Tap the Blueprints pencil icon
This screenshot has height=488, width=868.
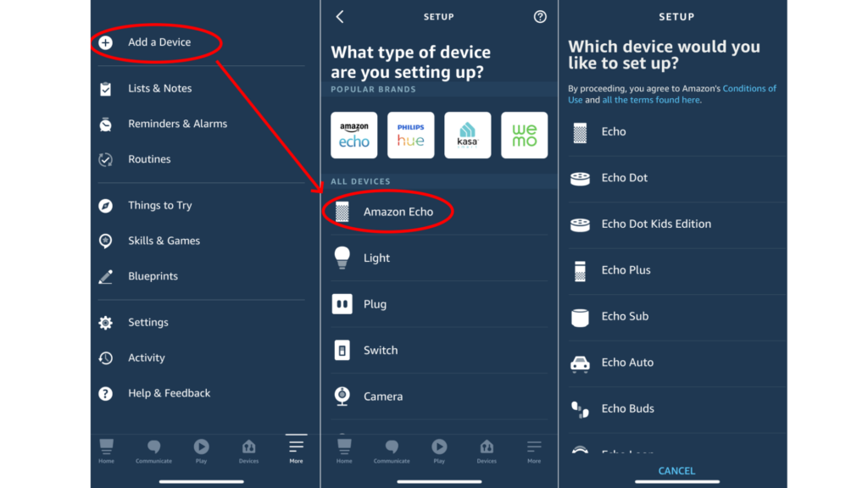click(x=105, y=277)
